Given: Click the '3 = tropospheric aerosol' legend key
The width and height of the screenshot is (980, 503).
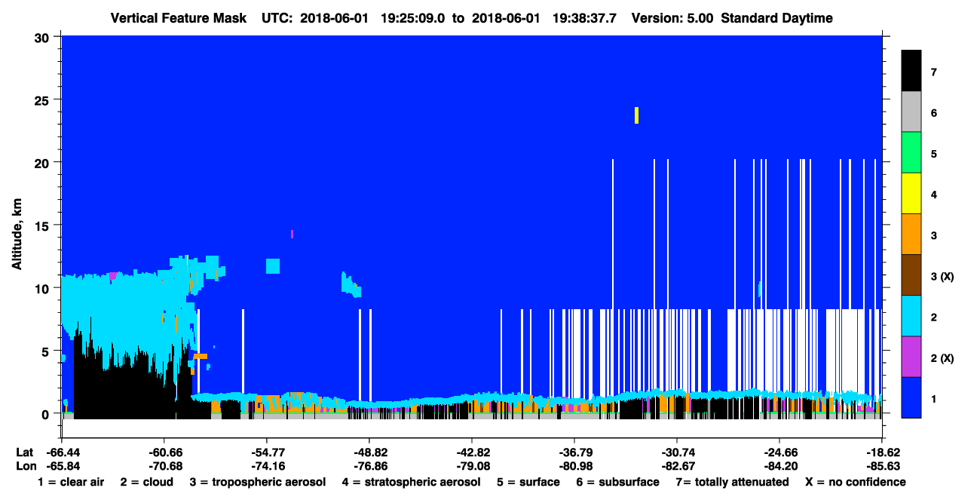Looking at the screenshot, I should (x=258, y=482).
